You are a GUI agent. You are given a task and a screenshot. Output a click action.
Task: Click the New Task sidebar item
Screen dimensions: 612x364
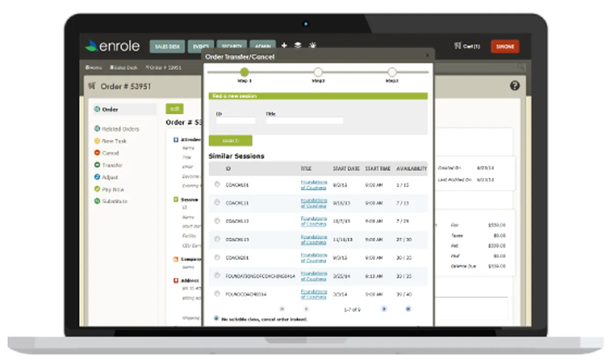(x=110, y=141)
